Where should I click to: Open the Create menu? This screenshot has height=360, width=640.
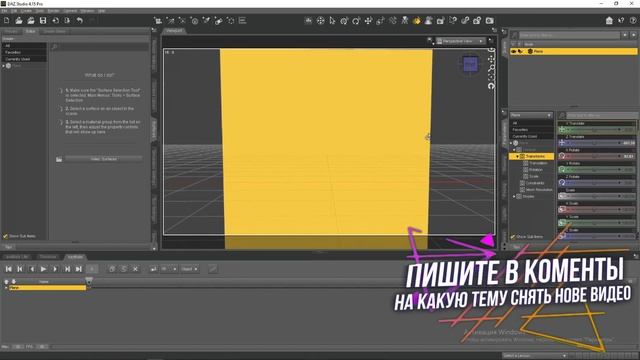coord(26,11)
